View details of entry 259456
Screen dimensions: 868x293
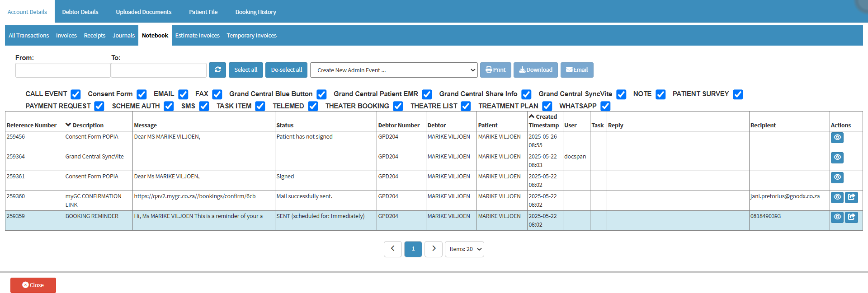pos(837,138)
